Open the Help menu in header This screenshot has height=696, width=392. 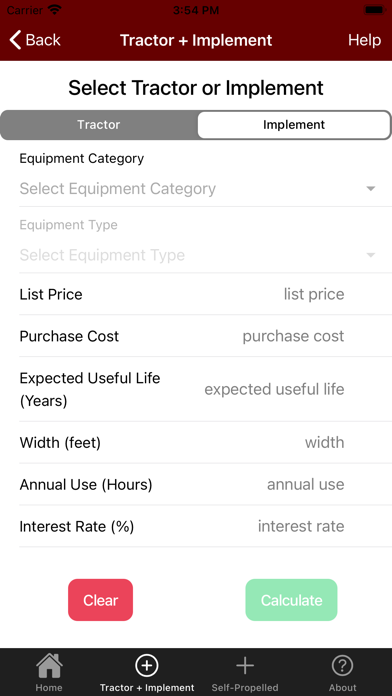tap(364, 40)
